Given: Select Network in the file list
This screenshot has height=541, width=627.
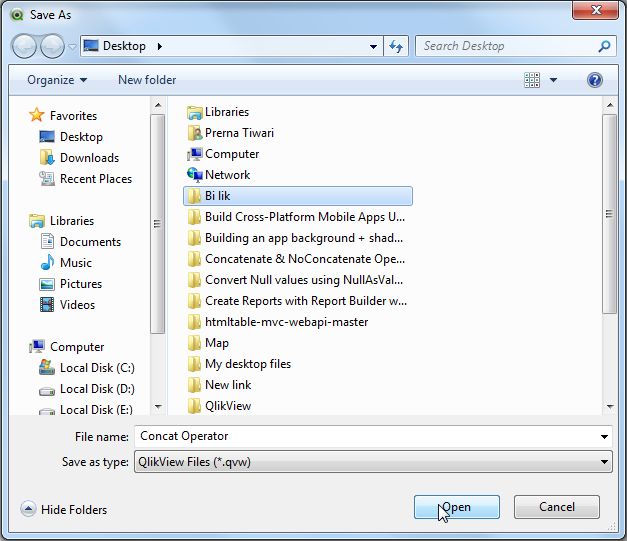Looking at the screenshot, I should (x=218, y=175).
